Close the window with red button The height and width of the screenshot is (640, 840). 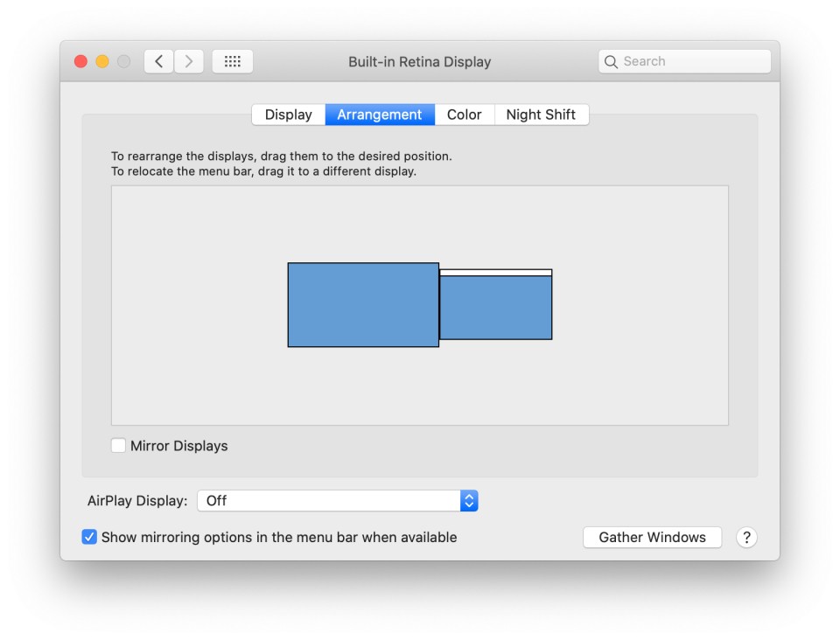81,61
